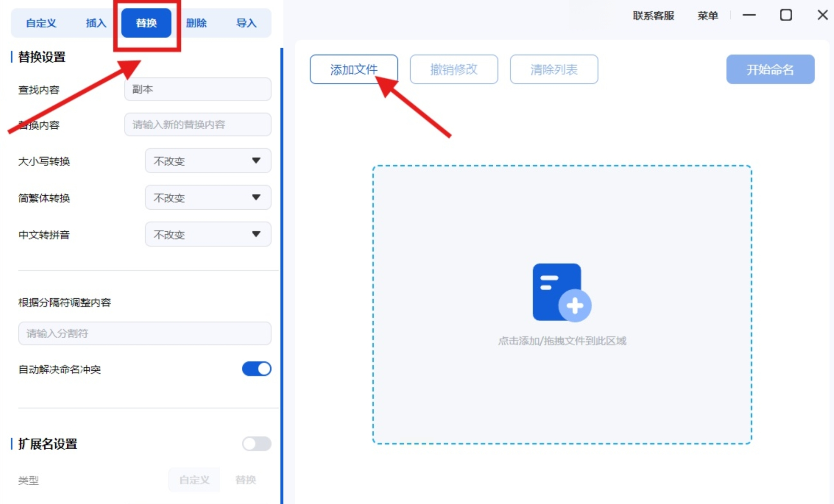Image resolution: width=834 pixels, height=504 pixels.
Task: Expand the 简繁体转换 dropdown
Action: (x=208, y=197)
